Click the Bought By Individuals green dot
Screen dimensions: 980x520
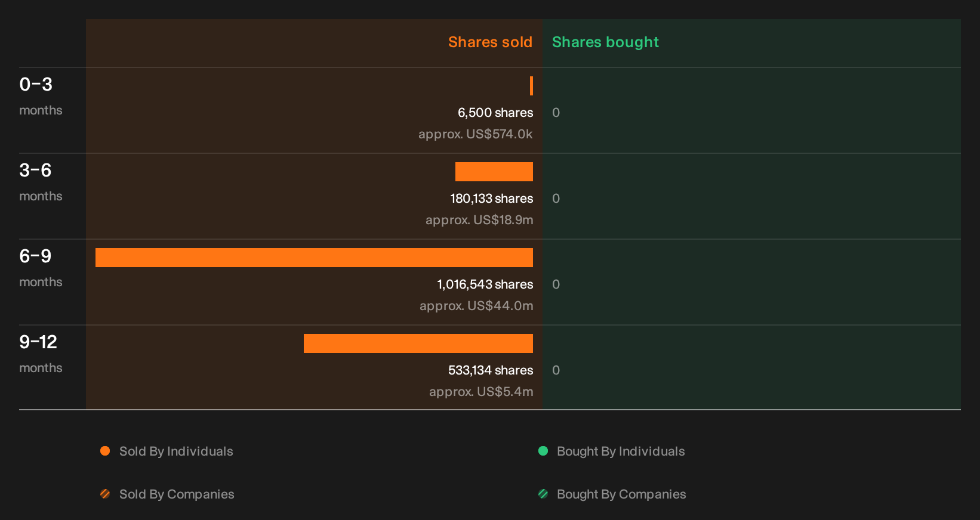coord(543,451)
